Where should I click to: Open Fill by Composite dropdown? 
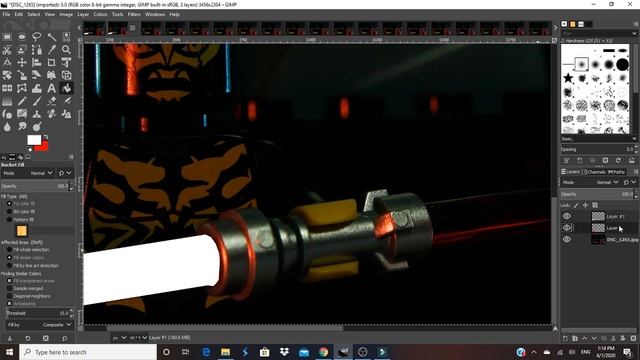[40, 325]
